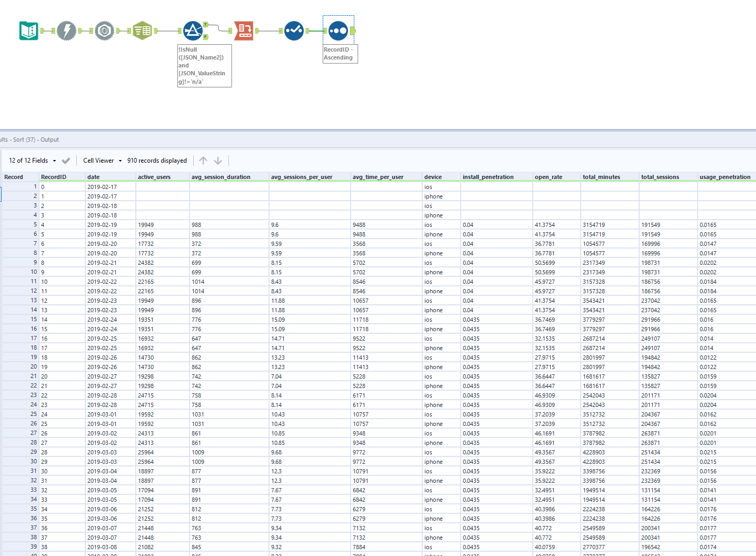Select the Filter tool in the workflow
This screenshot has width=756, height=556.
(x=193, y=30)
